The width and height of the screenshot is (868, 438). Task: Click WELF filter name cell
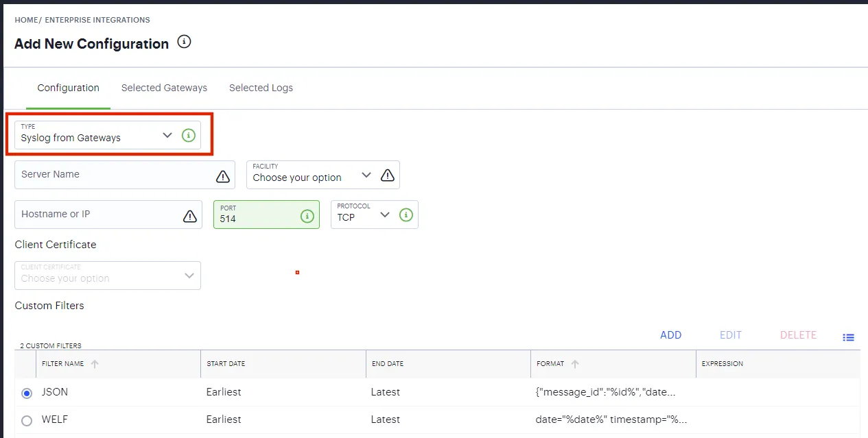coord(55,419)
